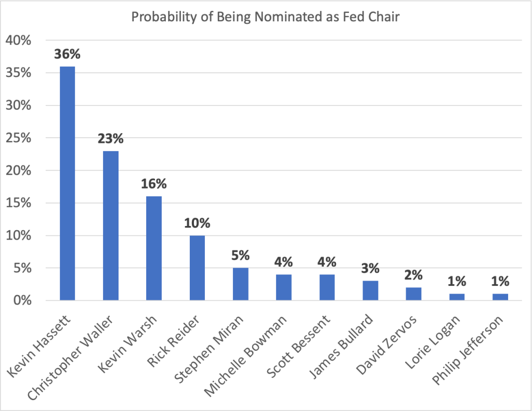Select the 10% data label

click(197, 224)
